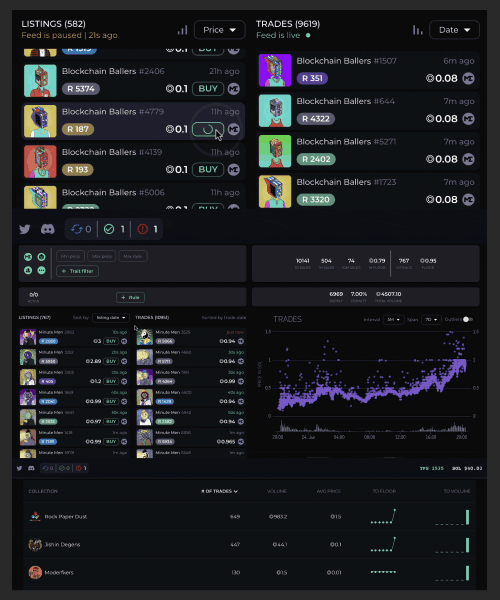Screen dimensions: 500x600
Task: Click rank badge R 4322
Action: (316, 119)
